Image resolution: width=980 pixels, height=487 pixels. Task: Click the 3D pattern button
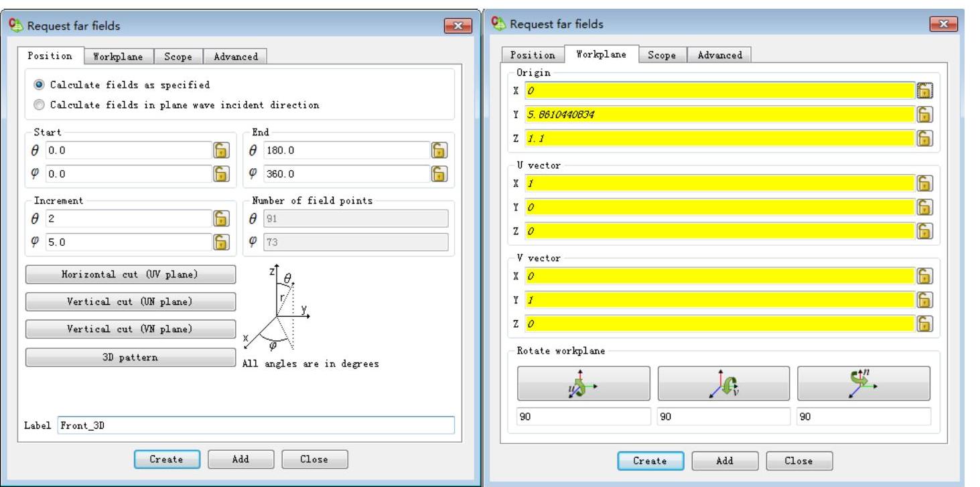131,357
